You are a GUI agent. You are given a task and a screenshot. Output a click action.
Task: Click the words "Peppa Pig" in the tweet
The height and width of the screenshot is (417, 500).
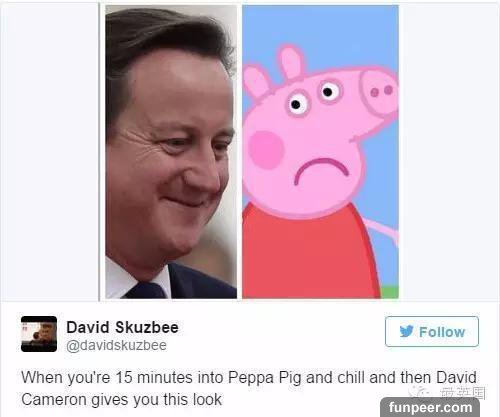click(x=265, y=378)
